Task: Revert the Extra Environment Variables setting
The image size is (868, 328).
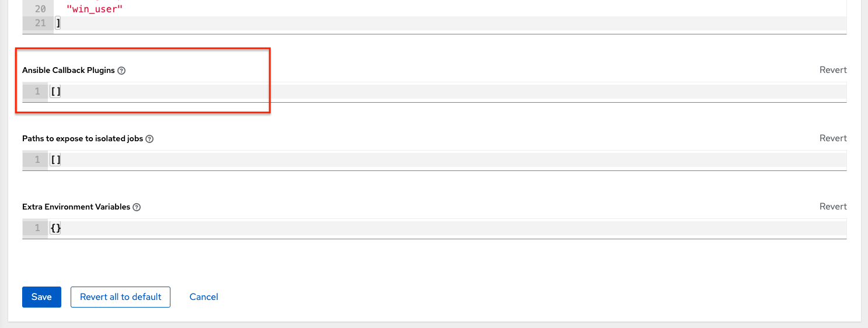Action: tap(833, 207)
